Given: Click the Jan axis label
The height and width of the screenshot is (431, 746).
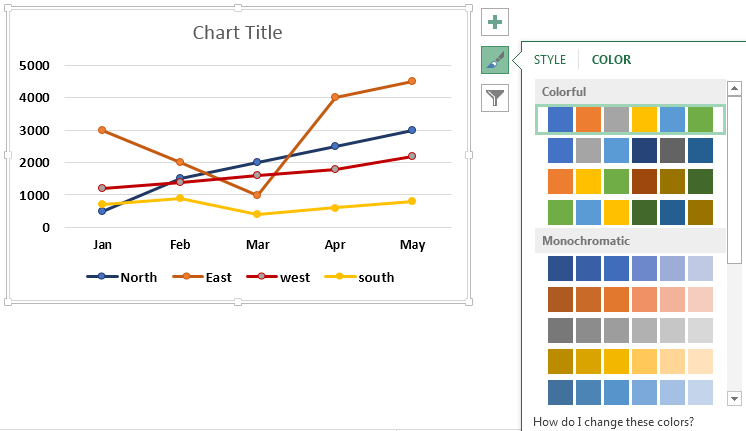Looking at the screenshot, I should click(x=102, y=245).
